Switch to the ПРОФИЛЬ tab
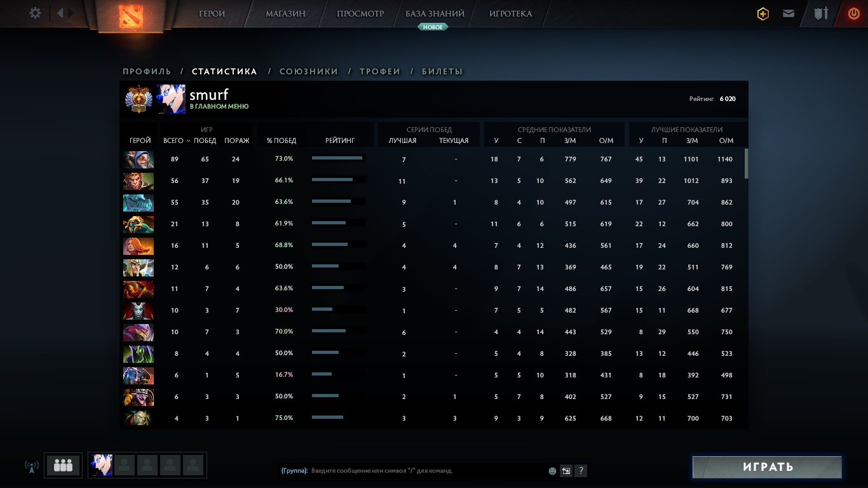This screenshot has width=868, height=488. (x=147, y=72)
